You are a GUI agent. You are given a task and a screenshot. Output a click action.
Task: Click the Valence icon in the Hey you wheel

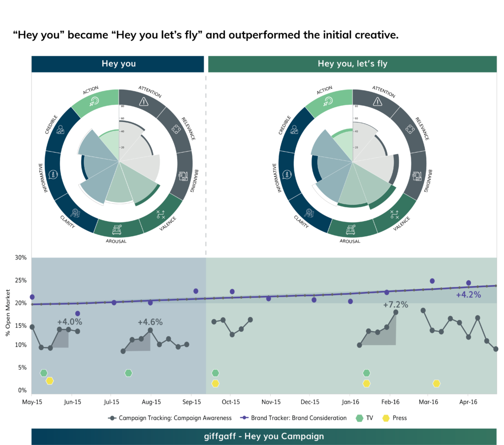[x=160, y=214]
